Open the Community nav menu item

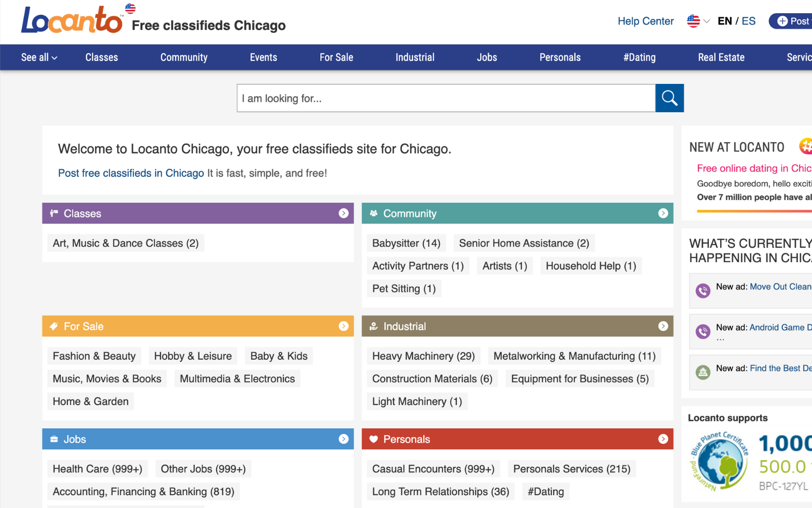point(184,57)
